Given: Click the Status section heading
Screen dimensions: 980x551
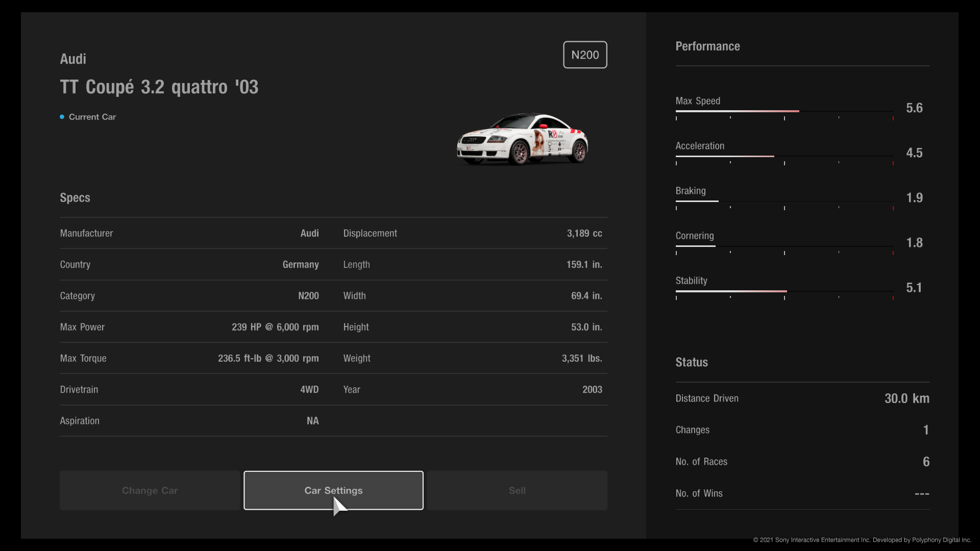Looking at the screenshot, I should coord(692,363).
